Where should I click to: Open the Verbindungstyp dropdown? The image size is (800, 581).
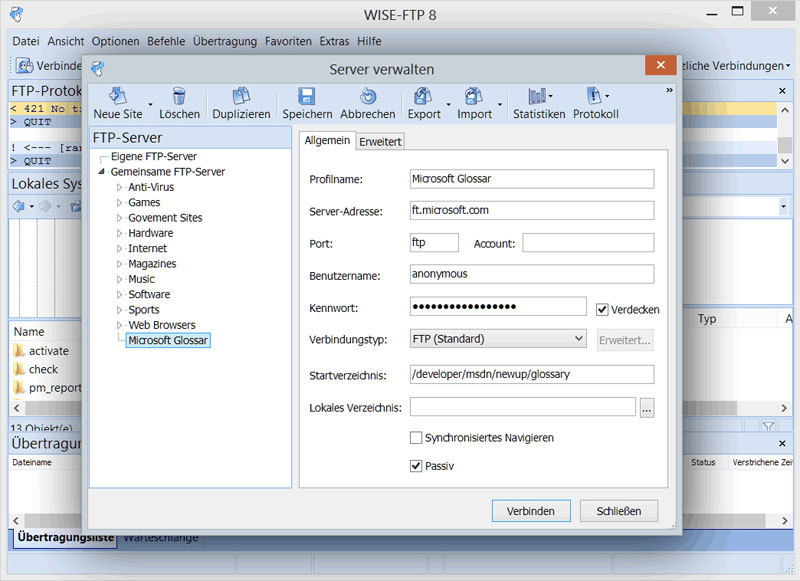[498, 339]
